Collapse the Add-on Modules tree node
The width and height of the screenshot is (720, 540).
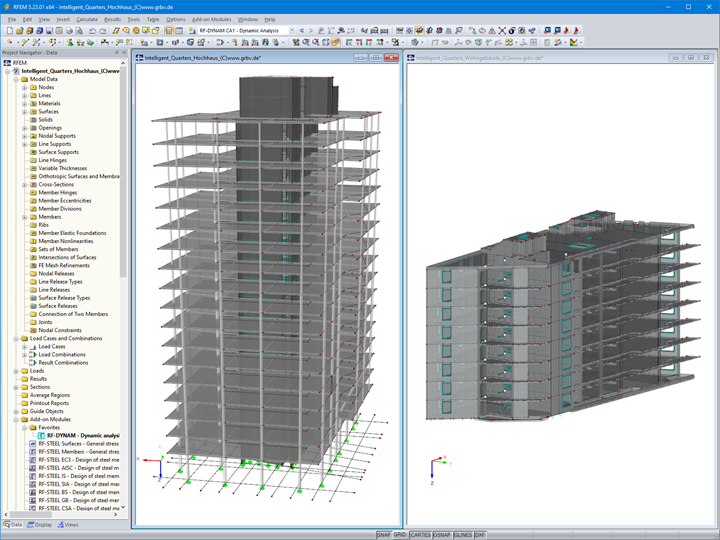tap(16, 420)
